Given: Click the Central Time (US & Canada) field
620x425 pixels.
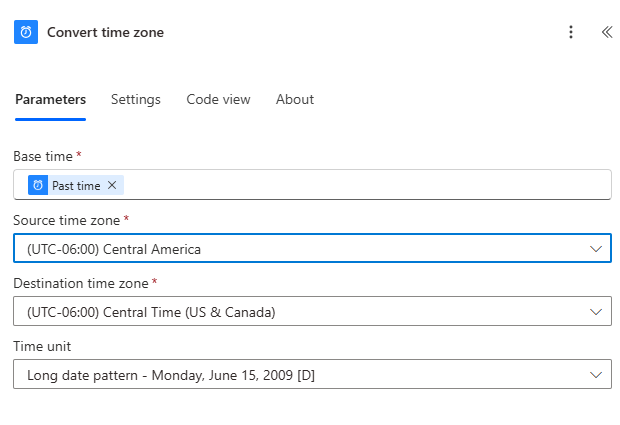Looking at the screenshot, I should [x=300, y=312].
